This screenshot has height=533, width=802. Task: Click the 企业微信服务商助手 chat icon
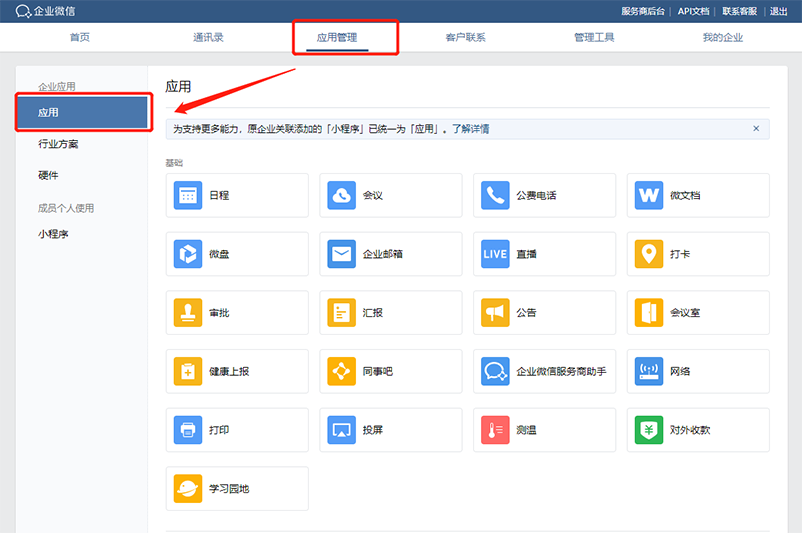pos(495,371)
